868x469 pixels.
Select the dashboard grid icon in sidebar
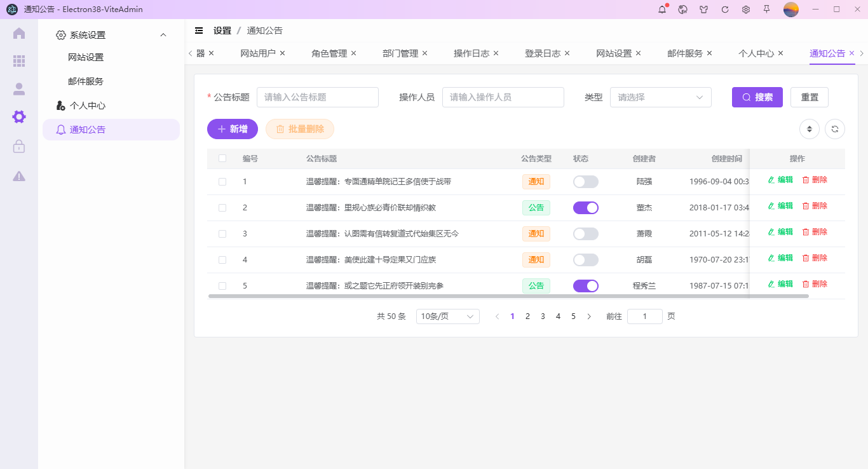point(18,61)
